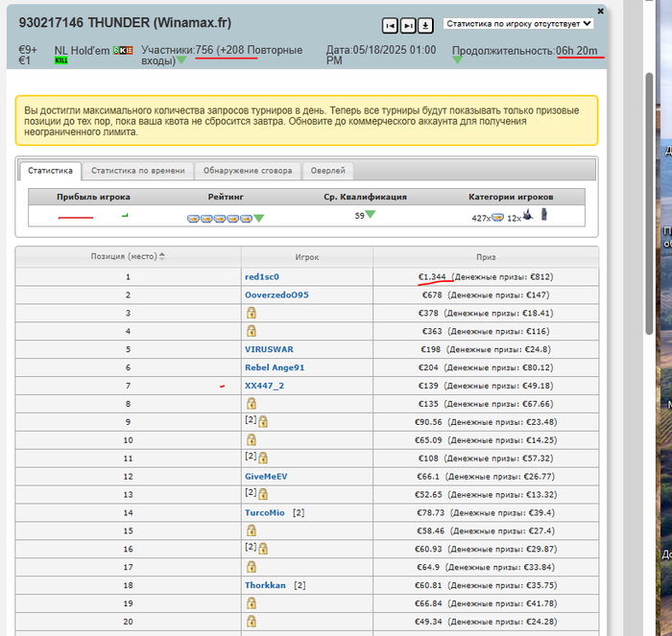Click the 8KE game-type badge next to NL Hold'em
The width and height of the screenshot is (672, 636).
[x=123, y=51]
